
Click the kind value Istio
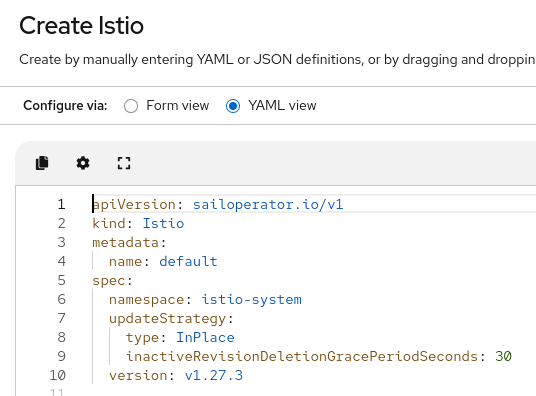163,224
